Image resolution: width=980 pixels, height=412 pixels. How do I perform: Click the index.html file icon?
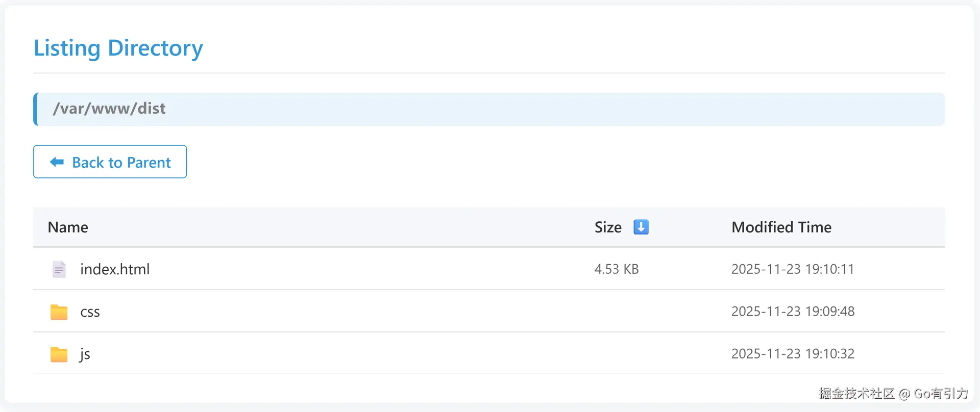pos(59,269)
